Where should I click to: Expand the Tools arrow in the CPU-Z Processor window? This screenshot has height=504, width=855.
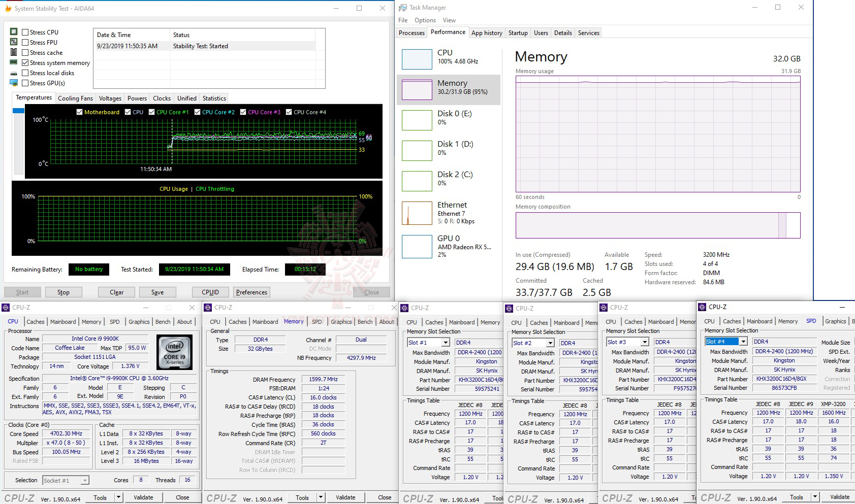coord(118,497)
